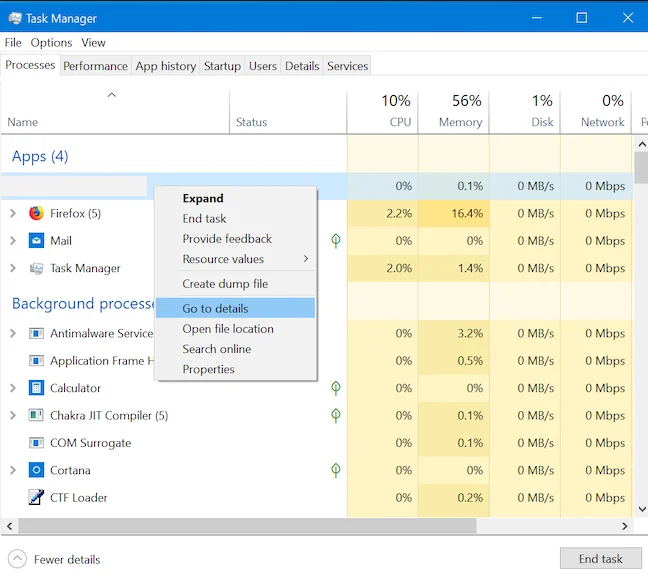Click the horizontal scrollbar thumb

tap(247, 526)
